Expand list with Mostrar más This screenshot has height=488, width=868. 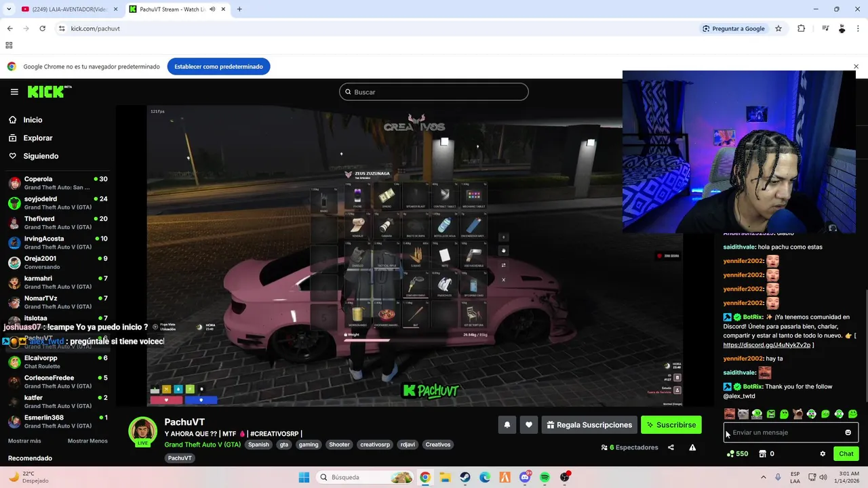pyautogui.click(x=24, y=441)
